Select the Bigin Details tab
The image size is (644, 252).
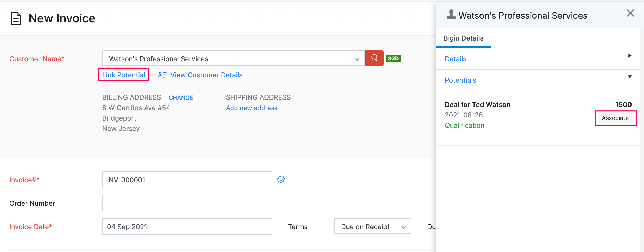click(463, 38)
